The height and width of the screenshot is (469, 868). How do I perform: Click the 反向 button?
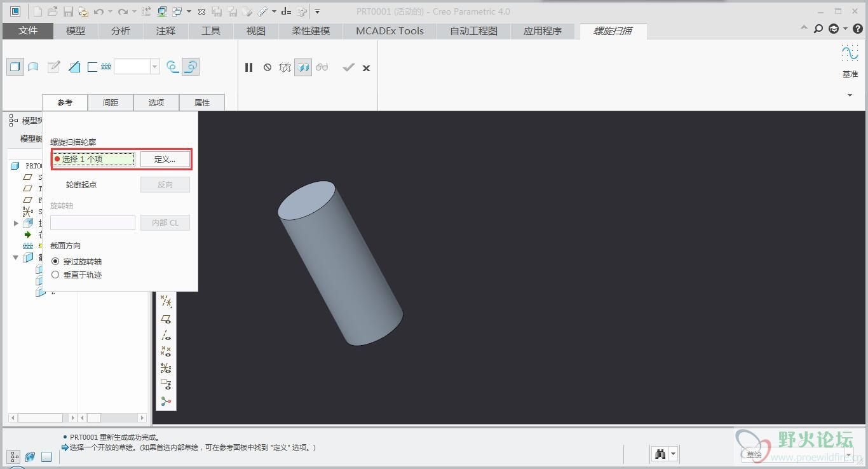click(x=165, y=185)
